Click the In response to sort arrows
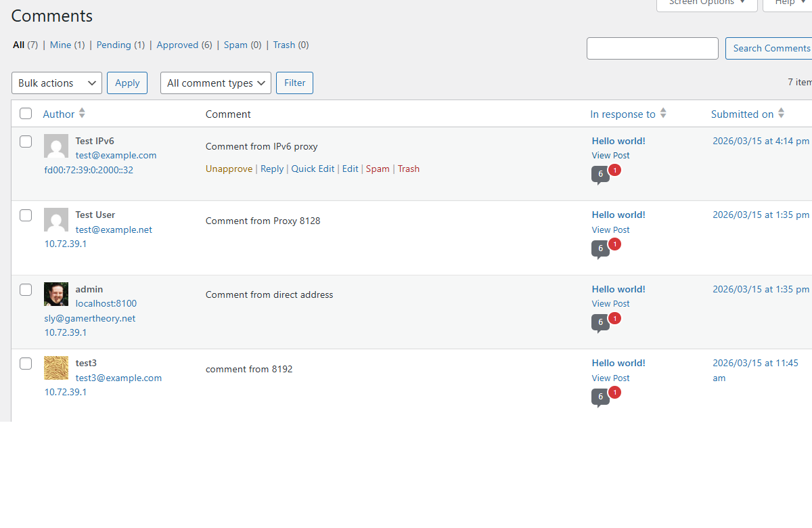Viewport: 812px width, 528px height. [662, 113]
